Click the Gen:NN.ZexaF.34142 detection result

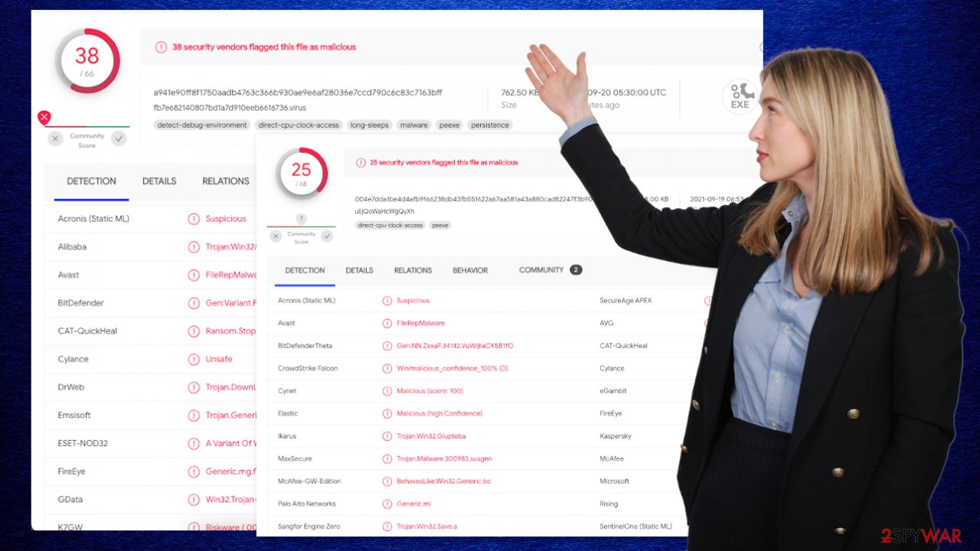[x=455, y=346]
